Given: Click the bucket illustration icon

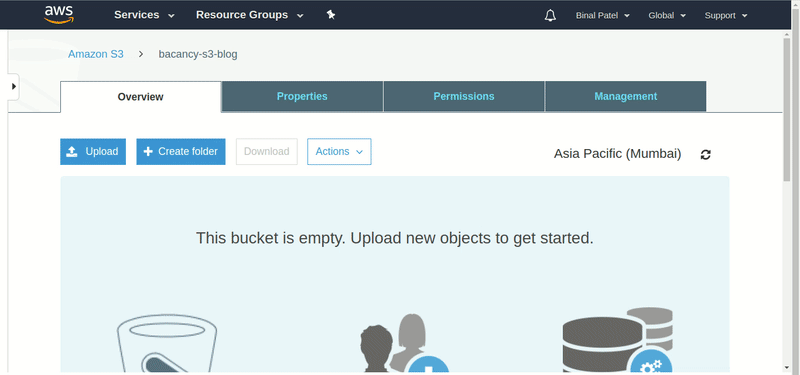Looking at the screenshot, I should click(167, 342).
